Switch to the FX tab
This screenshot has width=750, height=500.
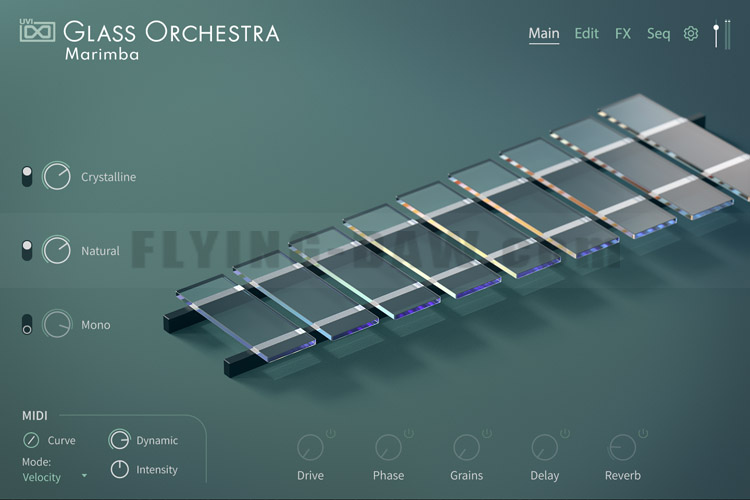click(x=623, y=33)
